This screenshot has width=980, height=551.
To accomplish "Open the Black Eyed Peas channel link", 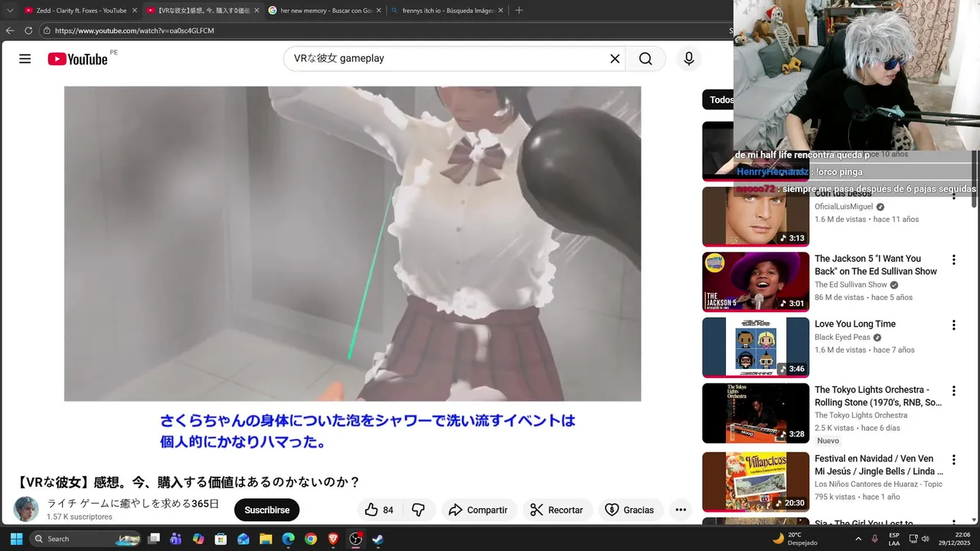I will tap(842, 337).
